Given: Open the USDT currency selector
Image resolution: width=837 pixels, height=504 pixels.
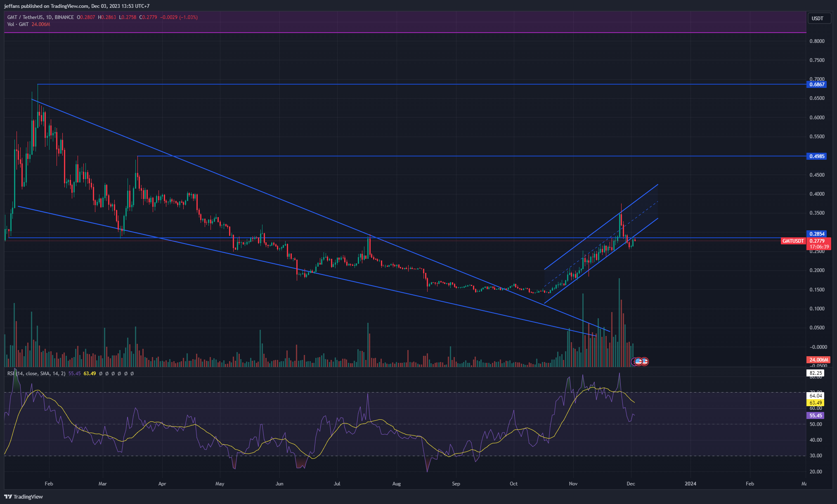Looking at the screenshot, I should coord(819,18).
